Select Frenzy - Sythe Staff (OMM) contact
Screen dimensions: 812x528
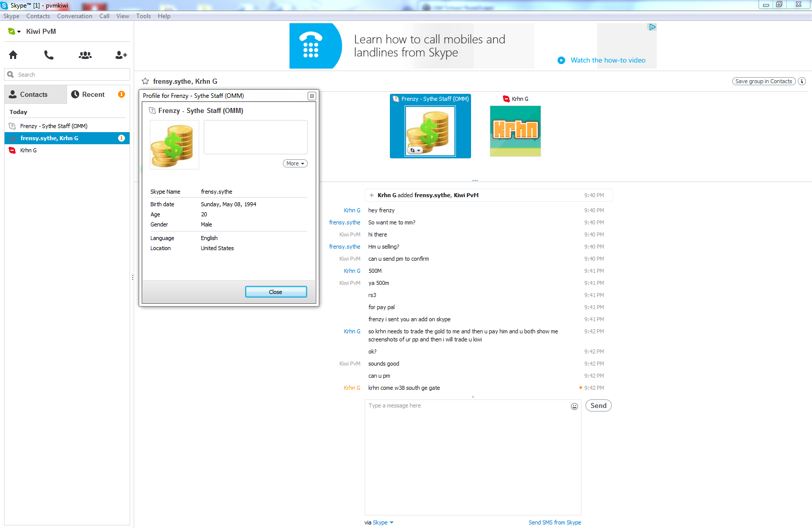tap(67, 126)
